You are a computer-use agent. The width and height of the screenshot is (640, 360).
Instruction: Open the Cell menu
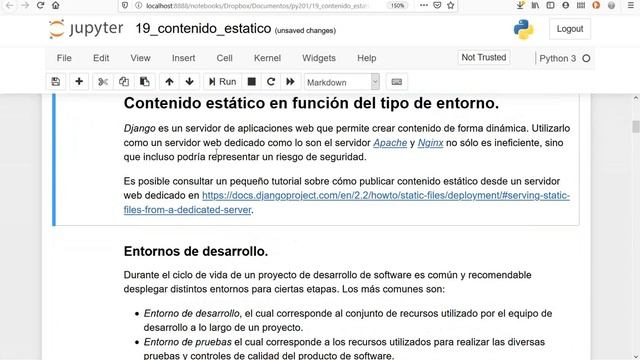pos(224,58)
